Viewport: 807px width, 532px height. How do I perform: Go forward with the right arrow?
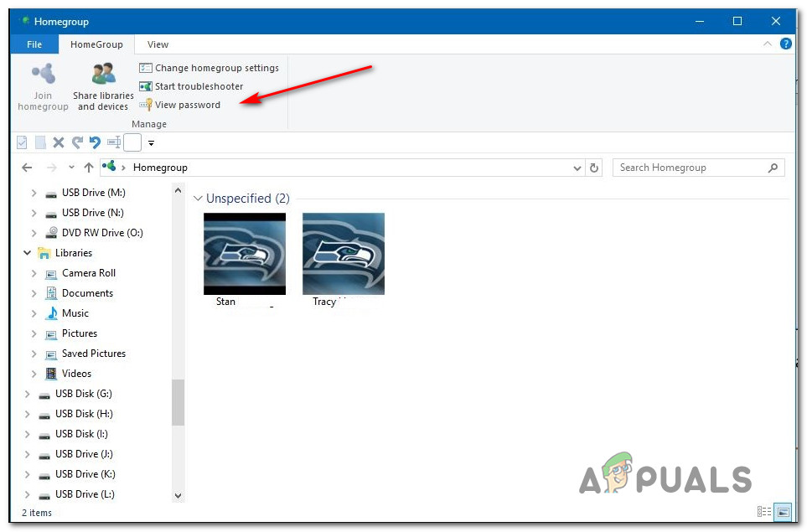coord(51,168)
